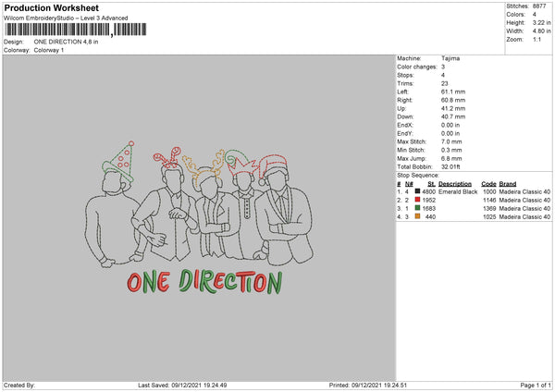The width and height of the screenshot is (555, 392).
Task: Click the Max Stitch value 7.0 mm
Action: tap(451, 141)
